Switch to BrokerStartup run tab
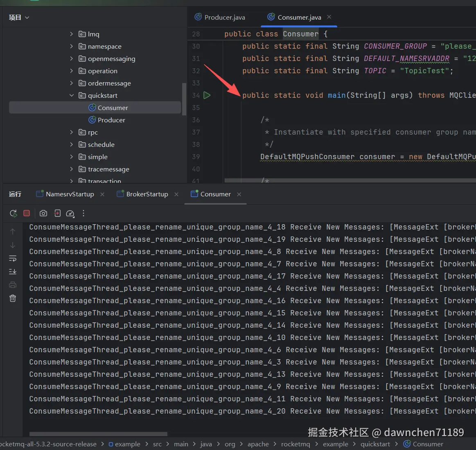Screen dimensions: 476x450 [147, 194]
